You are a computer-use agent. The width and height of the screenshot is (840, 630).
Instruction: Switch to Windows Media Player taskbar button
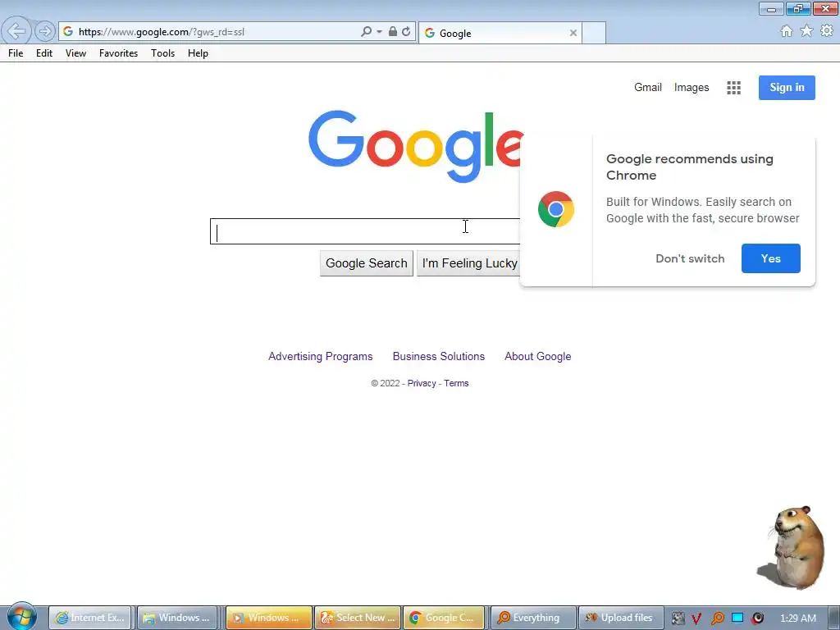269,618
